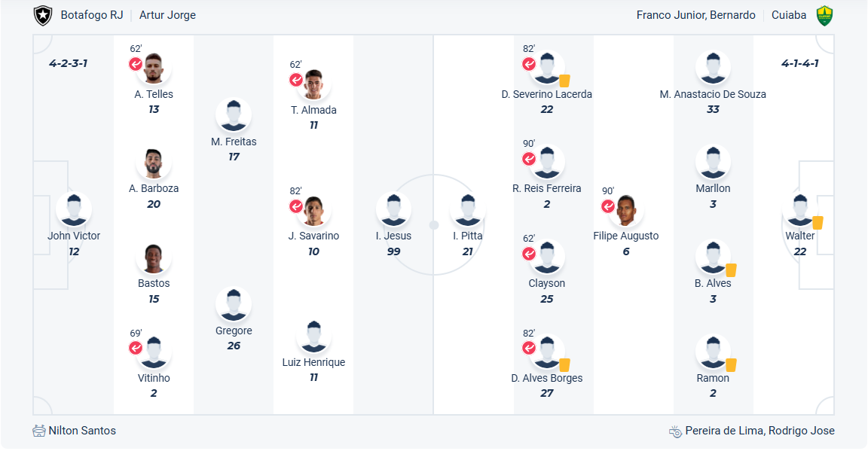Click A. Telles substitution icon
The width and height of the screenshot is (868, 451).
coord(136,64)
